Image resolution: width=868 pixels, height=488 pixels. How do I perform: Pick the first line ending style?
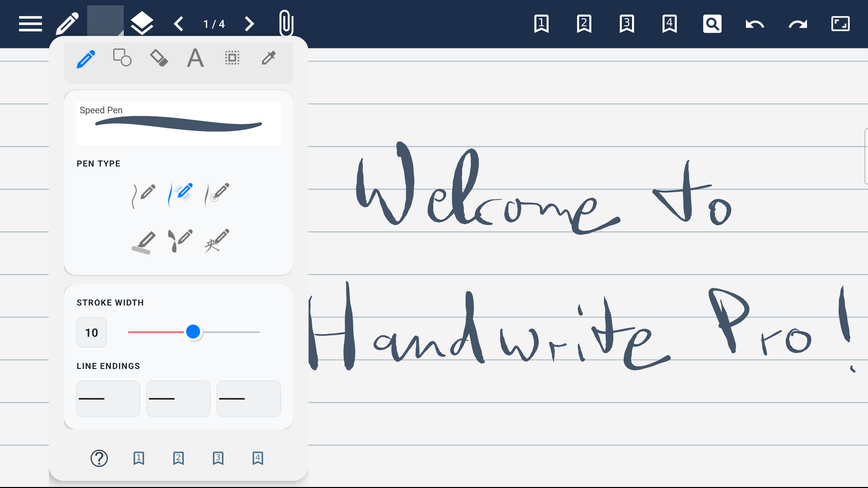[108, 398]
